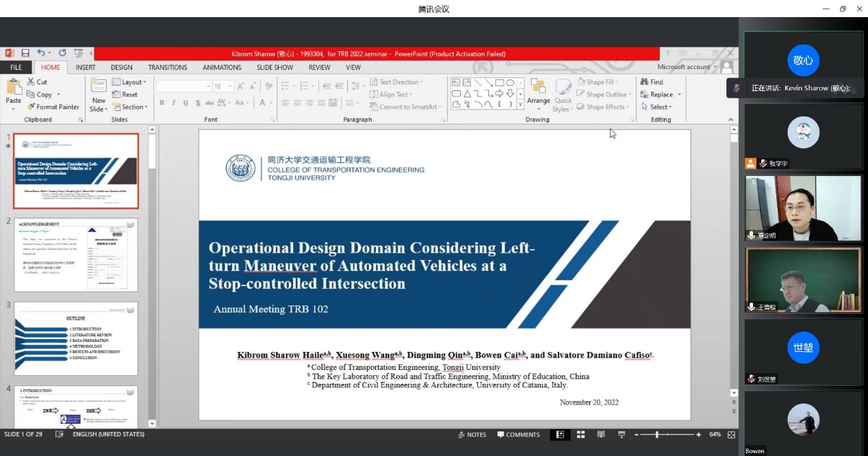Select slide 3 OUTLINE thumbnail

(x=76, y=338)
